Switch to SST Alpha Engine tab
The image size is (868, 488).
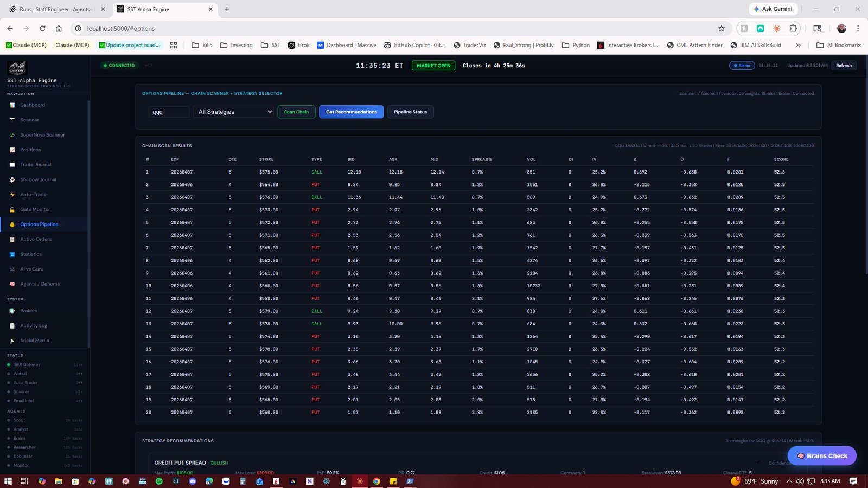(x=165, y=9)
